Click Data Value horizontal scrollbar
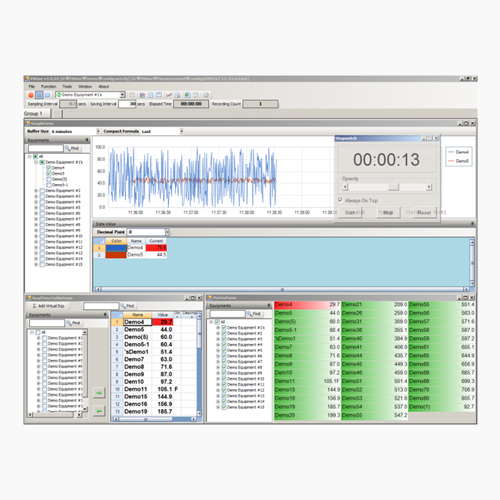 283,289
